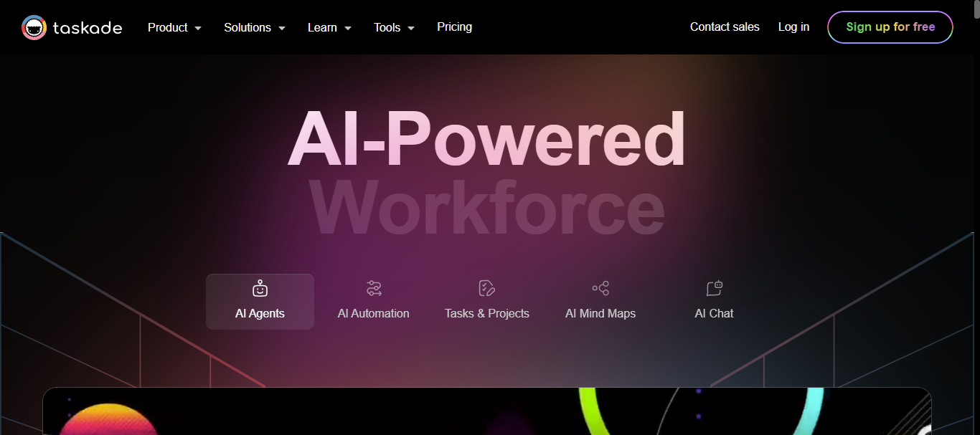This screenshot has height=435, width=980.
Task: Switch to the Tasks & Projects tab label
Action: [486, 313]
